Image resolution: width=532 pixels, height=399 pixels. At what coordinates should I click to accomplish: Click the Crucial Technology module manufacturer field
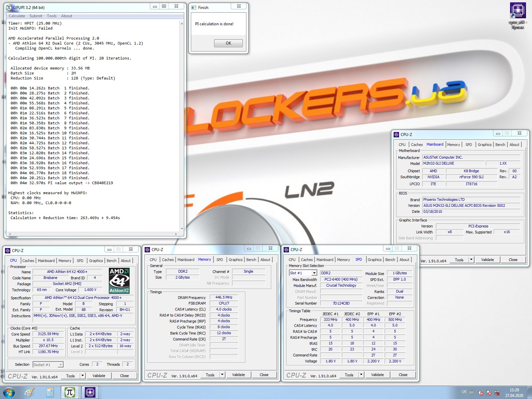(x=341, y=285)
